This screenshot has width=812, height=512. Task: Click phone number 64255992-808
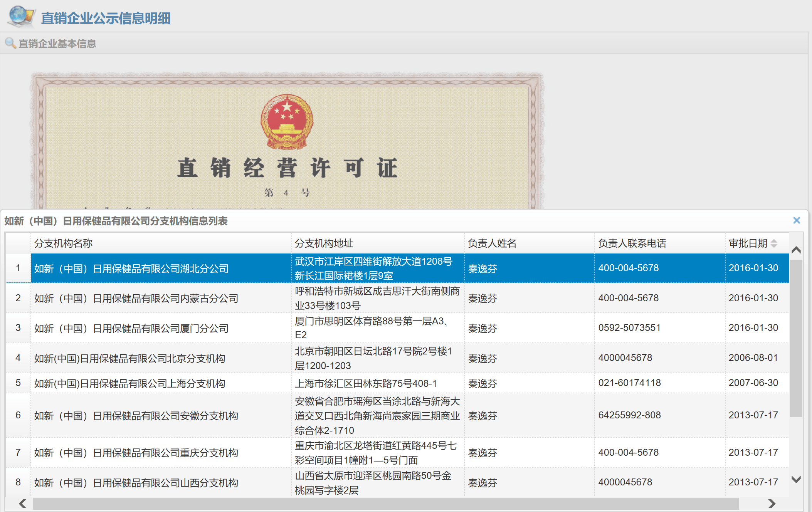point(629,415)
